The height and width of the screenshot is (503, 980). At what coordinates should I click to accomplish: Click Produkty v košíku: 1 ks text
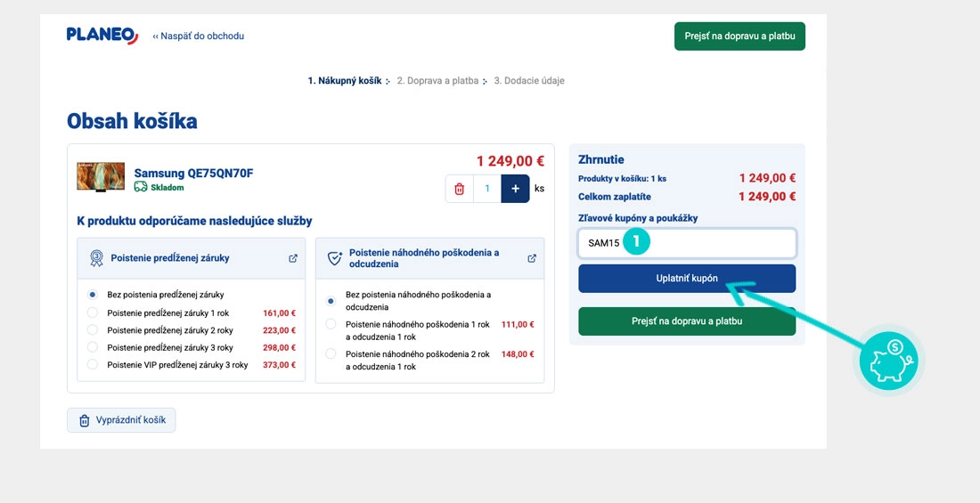coord(622,179)
